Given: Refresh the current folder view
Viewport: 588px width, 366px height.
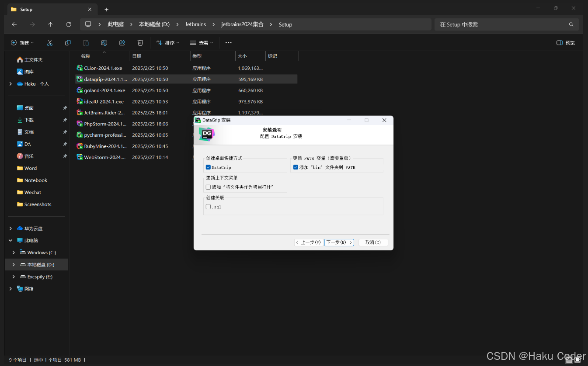Looking at the screenshot, I should point(69,24).
